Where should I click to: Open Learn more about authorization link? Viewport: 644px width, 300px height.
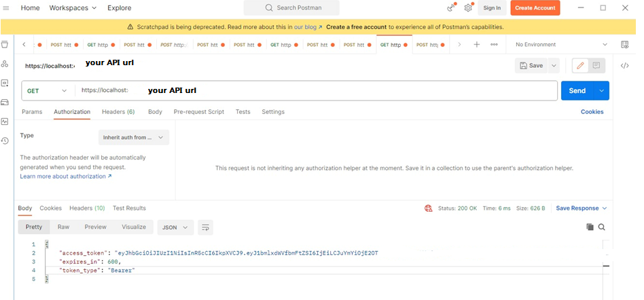(66, 176)
